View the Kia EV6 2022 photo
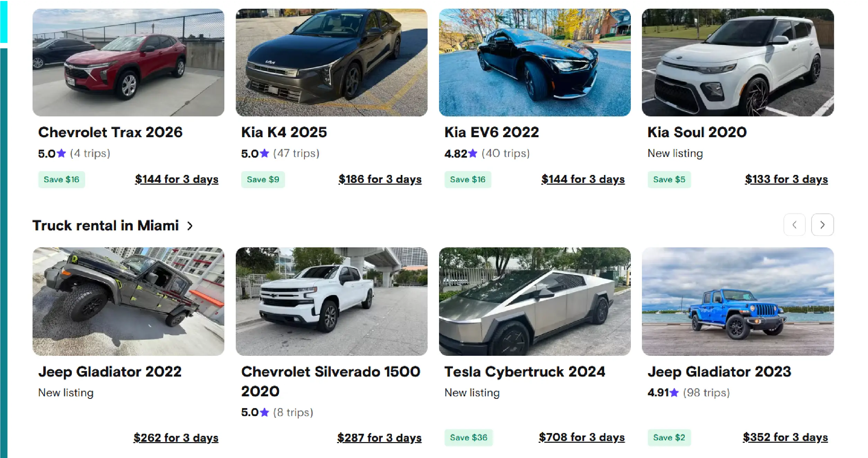 [535, 62]
